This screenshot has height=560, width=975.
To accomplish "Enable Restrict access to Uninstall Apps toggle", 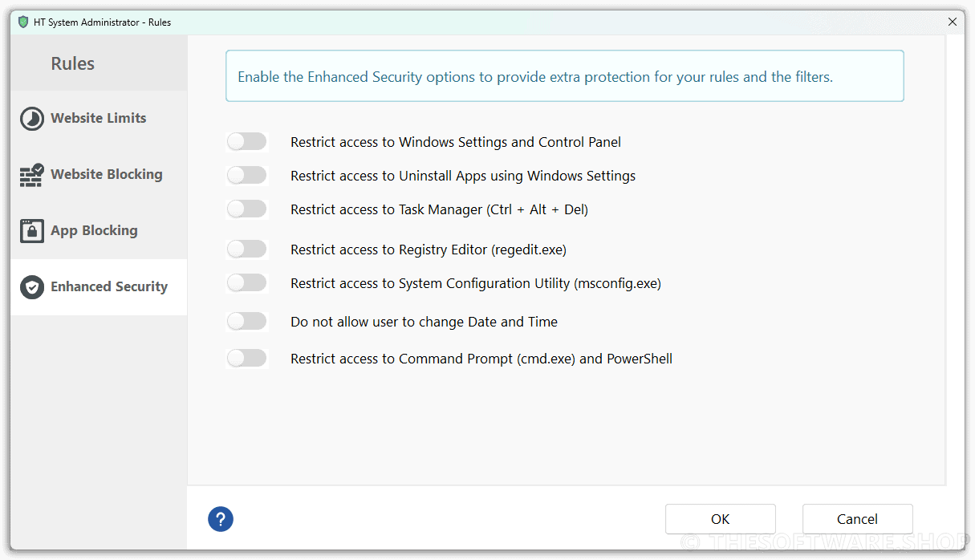I will pos(246,176).
